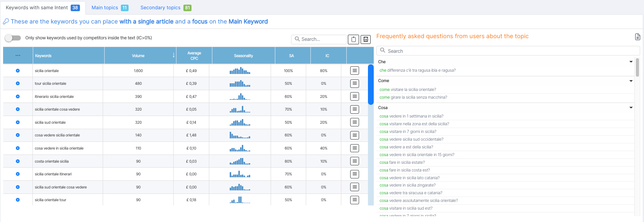Collapse the 'Come' question group
Viewport: 644px width, 222px height.
[x=631, y=81]
